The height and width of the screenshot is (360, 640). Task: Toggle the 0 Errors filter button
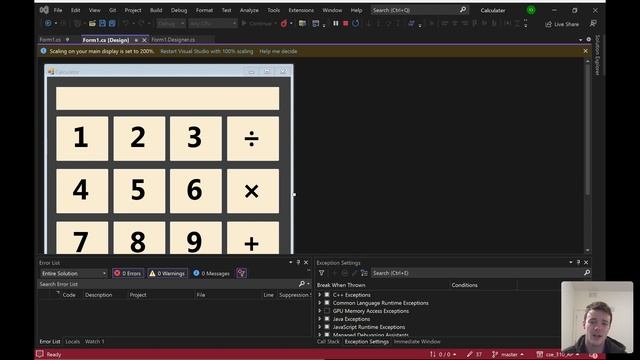point(128,273)
